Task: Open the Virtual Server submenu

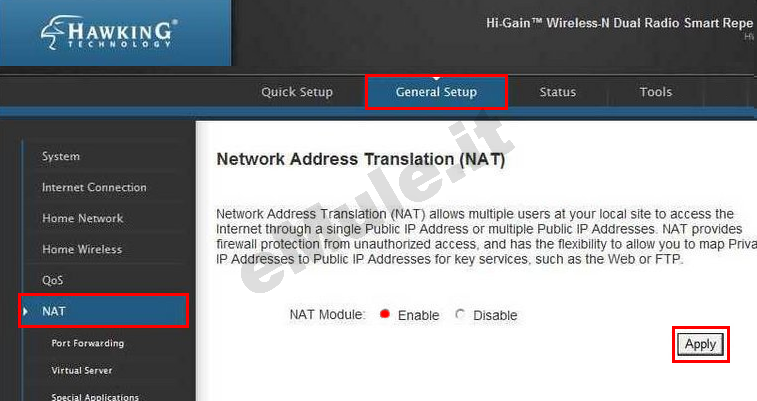Action: pyautogui.click(x=82, y=370)
